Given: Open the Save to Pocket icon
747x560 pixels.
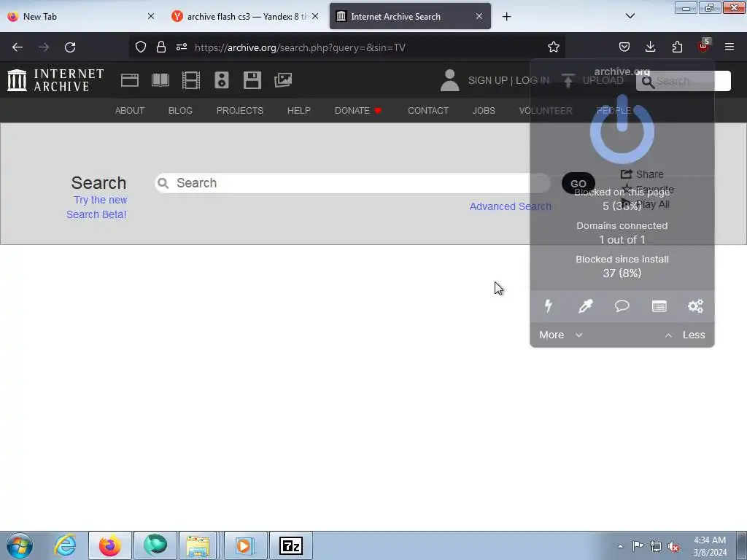Looking at the screenshot, I should click(624, 47).
